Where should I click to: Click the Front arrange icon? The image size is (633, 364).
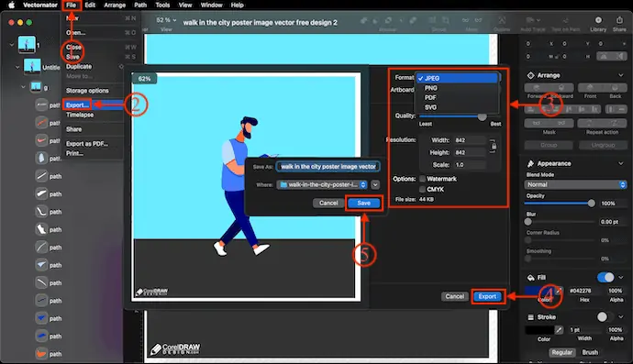click(x=590, y=88)
